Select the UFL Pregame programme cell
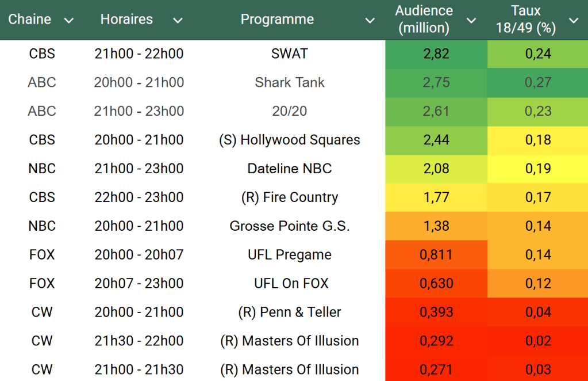Viewport: 588px width, 381px height. (x=290, y=255)
